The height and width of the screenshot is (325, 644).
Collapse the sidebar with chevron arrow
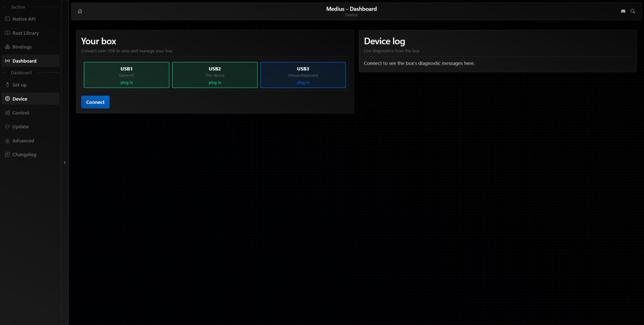coord(65,162)
